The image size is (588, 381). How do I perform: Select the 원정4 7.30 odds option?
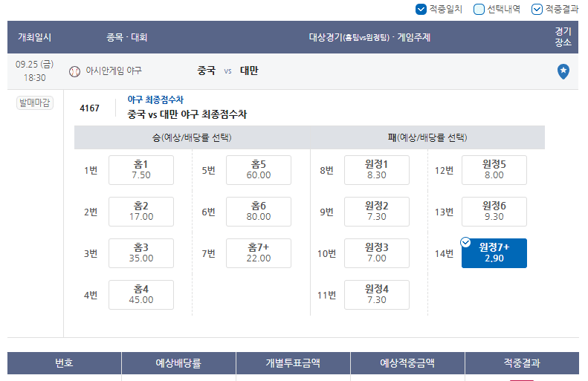click(376, 295)
